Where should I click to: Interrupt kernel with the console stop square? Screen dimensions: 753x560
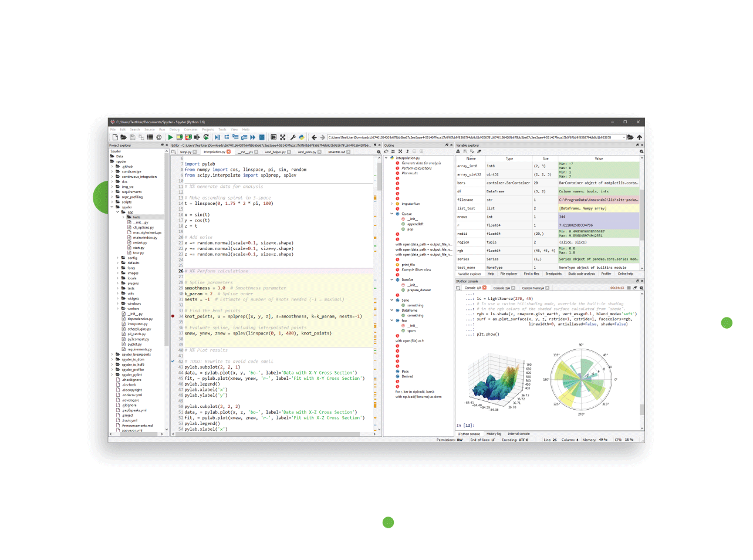(x=629, y=288)
